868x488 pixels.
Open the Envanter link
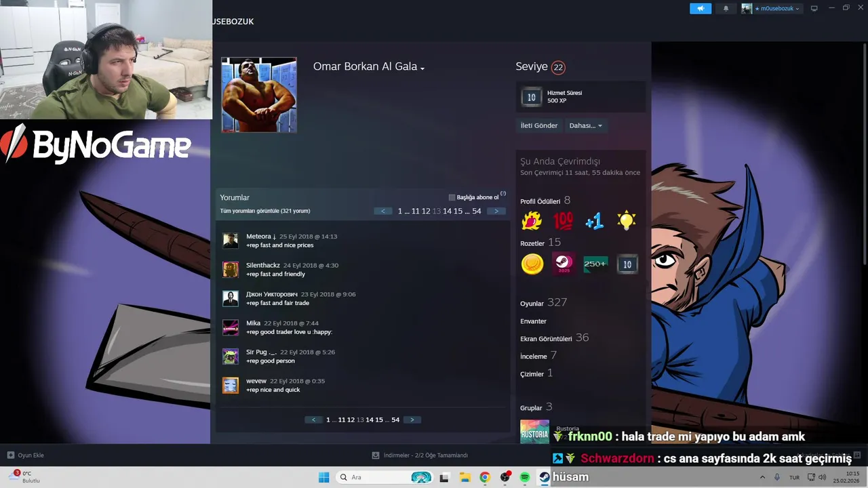pos(533,321)
